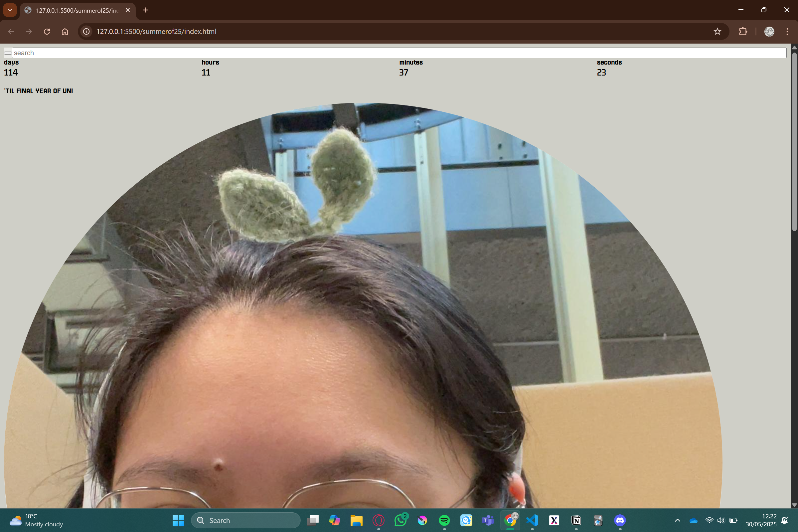Click the circular selfie photo
This screenshot has height=532, width=798.
(363, 305)
